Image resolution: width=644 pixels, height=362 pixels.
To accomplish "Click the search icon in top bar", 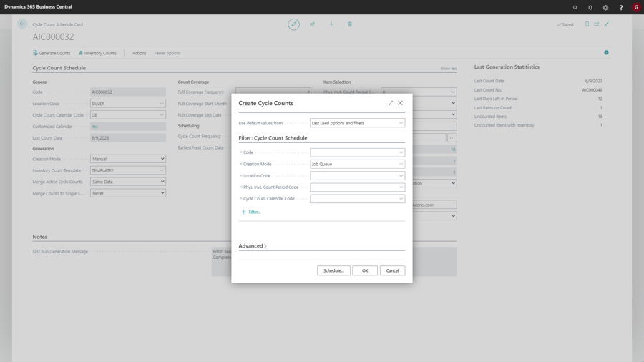I will pyautogui.click(x=575, y=7).
